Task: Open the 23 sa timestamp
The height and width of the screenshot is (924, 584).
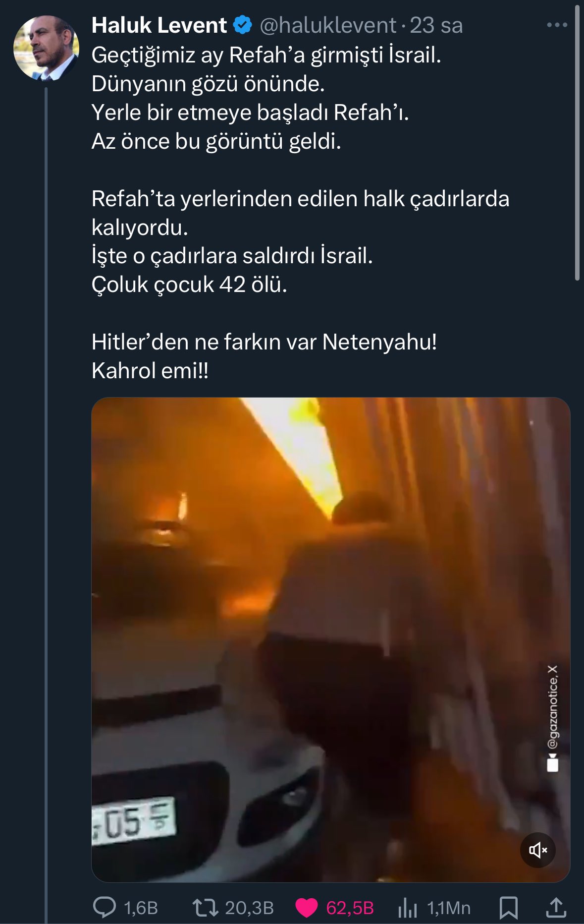Action: pos(436,25)
